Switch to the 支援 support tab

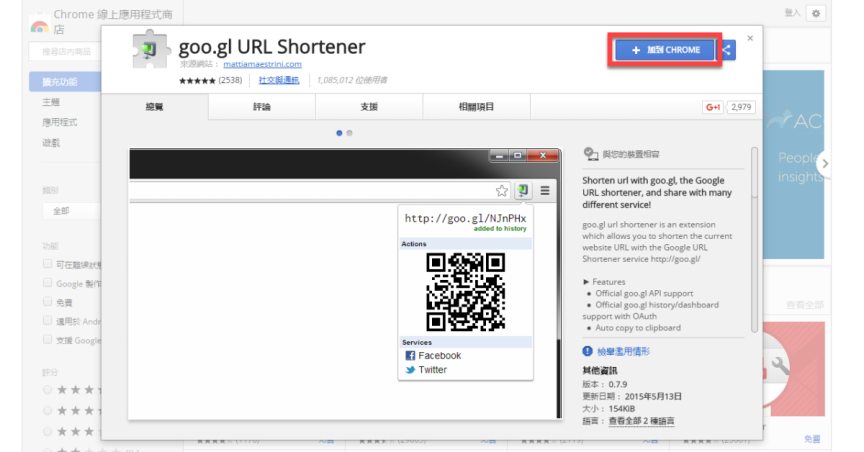[369, 107]
